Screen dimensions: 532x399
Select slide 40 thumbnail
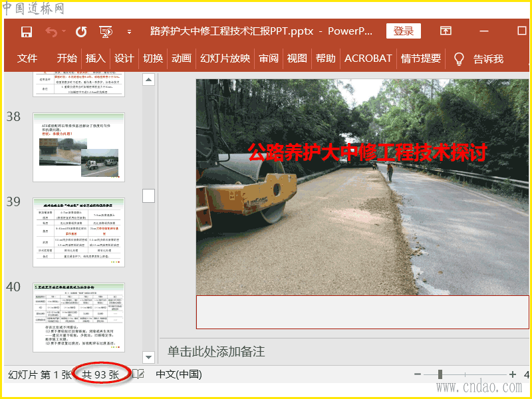[x=78, y=318]
